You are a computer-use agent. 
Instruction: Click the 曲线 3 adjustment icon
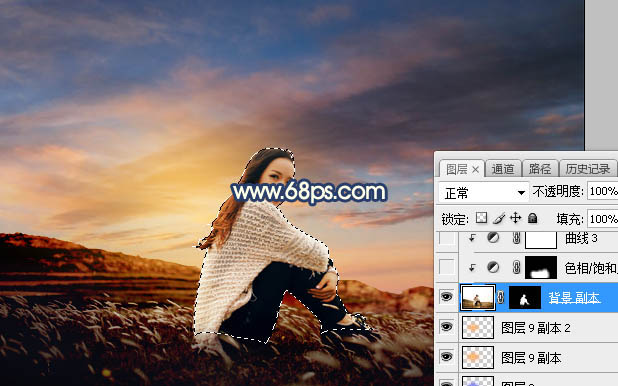click(493, 237)
